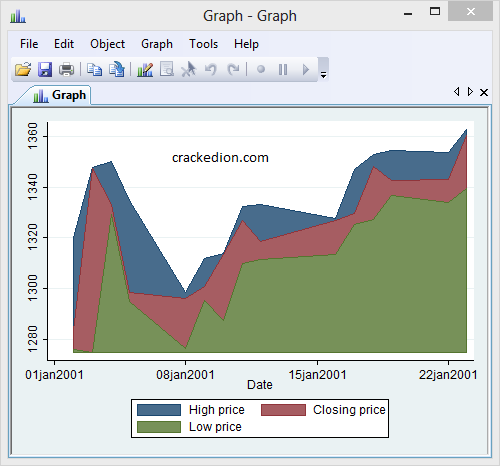Click the Open file folder icon
The height and width of the screenshot is (466, 500).
(x=23, y=69)
